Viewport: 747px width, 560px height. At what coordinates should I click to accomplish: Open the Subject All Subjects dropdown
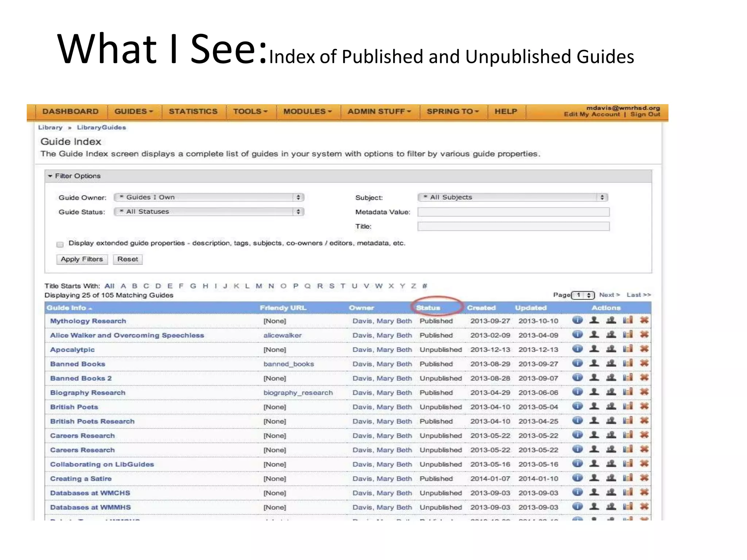[x=512, y=197]
